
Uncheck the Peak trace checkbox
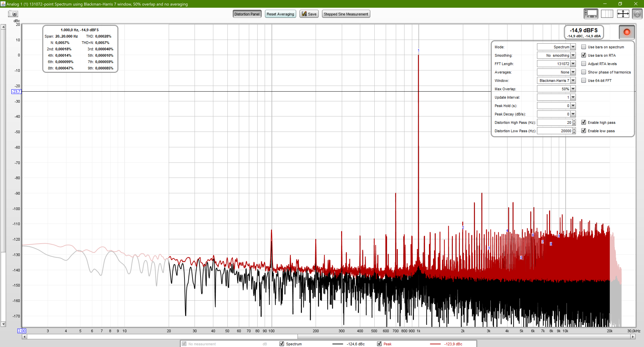379,344
